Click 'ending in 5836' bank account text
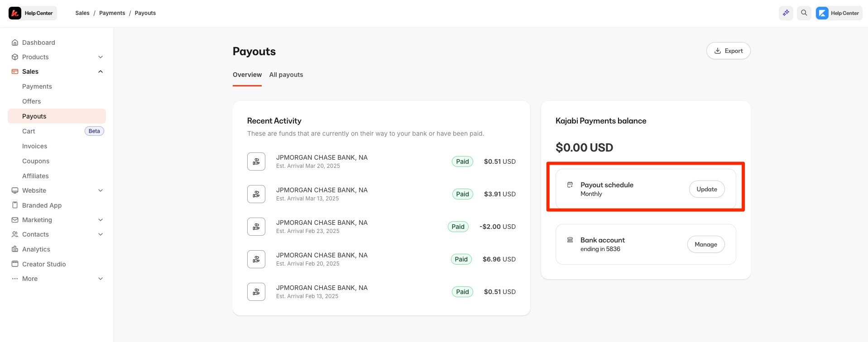The height and width of the screenshot is (342, 868). [600, 249]
